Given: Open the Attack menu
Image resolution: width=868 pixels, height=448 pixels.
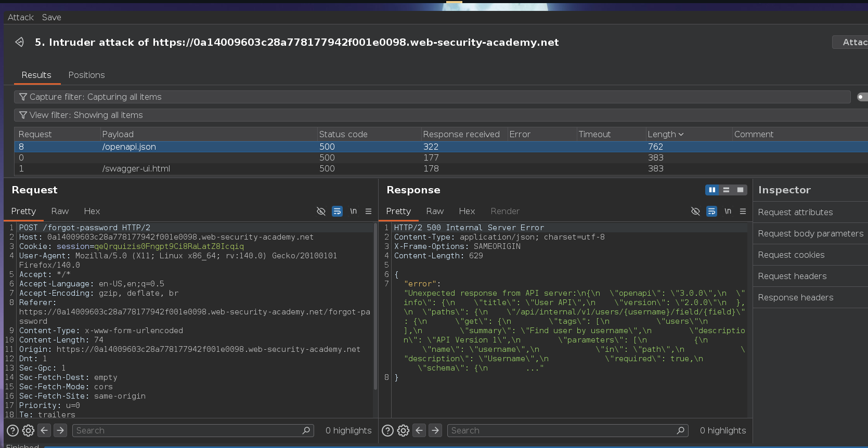Looking at the screenshot, I should point(20,17).
